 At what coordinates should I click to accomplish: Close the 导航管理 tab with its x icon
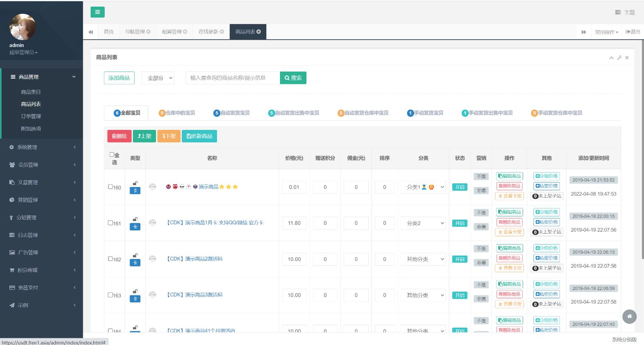click(148, 32)
